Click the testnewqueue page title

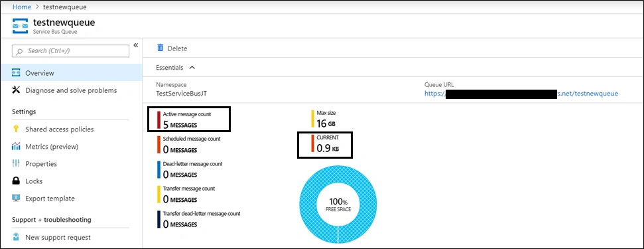click(64, 22)
